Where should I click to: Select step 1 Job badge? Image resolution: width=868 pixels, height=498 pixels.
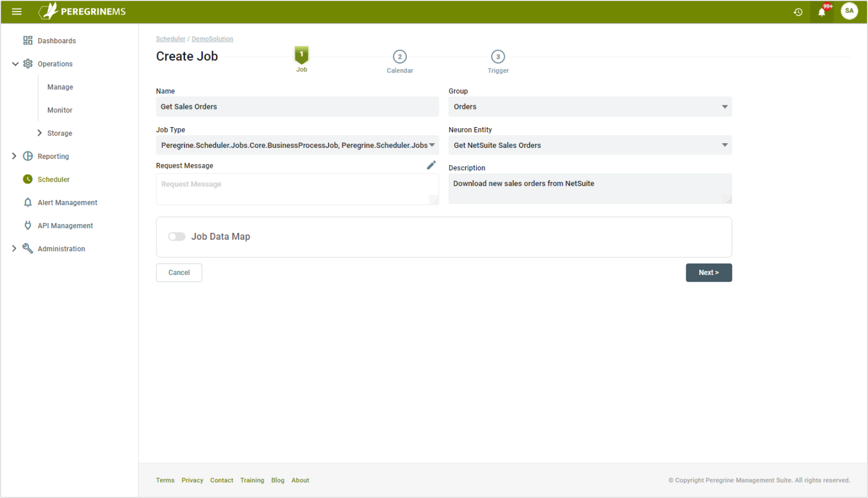tap(302, 55)
